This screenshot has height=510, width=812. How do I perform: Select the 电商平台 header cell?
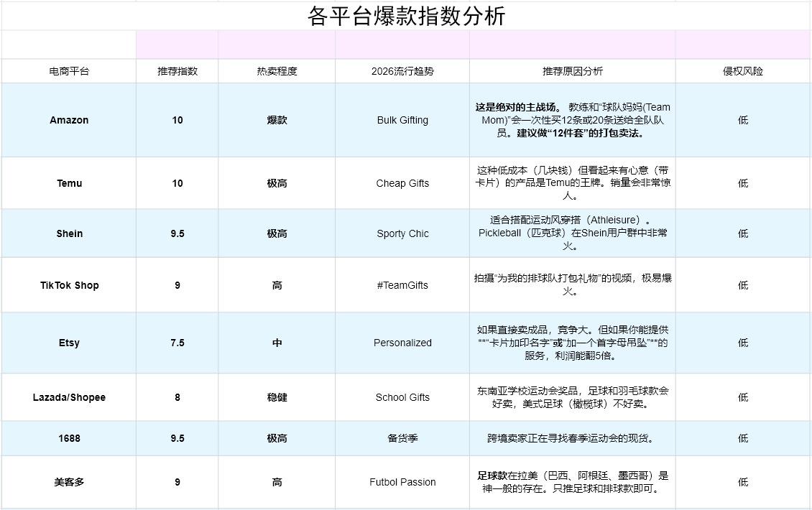point(69,71)
